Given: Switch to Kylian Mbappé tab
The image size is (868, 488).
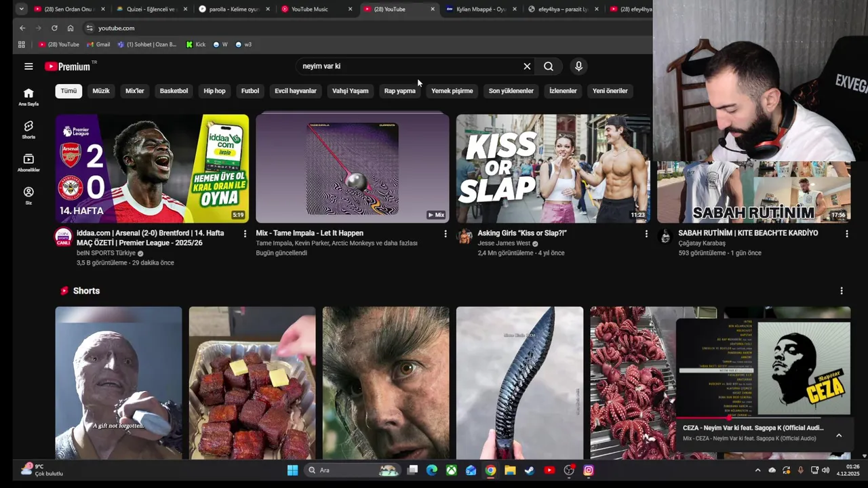Looking at the screenshot, I should point(481,9).
